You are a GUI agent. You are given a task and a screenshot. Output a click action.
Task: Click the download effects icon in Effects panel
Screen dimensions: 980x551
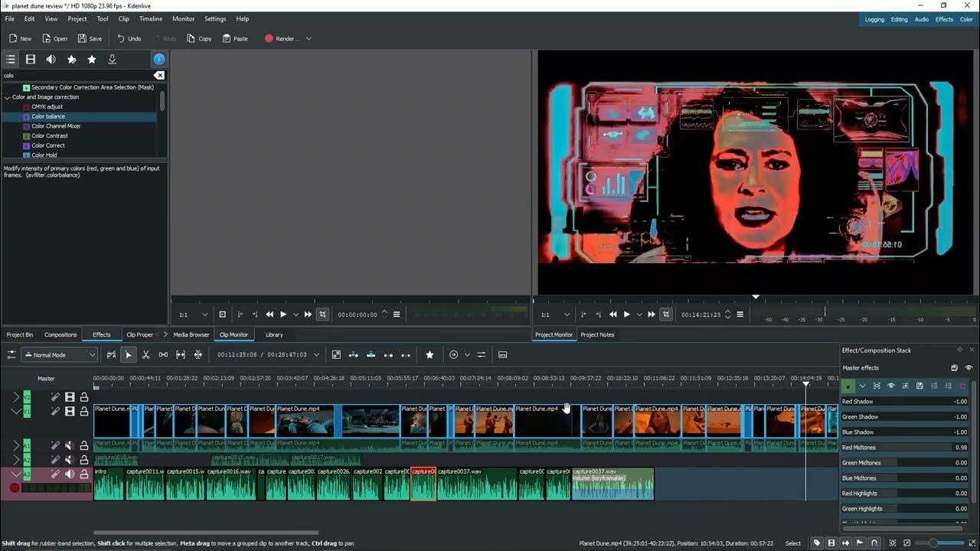pos(113,59)
